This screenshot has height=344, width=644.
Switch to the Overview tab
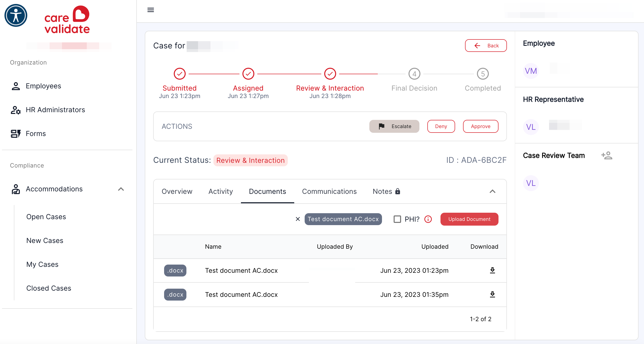177,191
